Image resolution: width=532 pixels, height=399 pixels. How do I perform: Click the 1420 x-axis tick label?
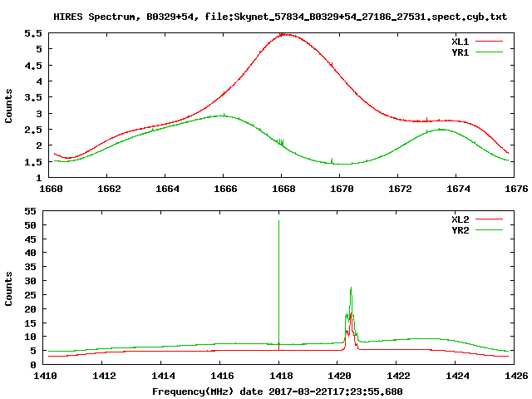pyautogui.click(x=339, y=376)
